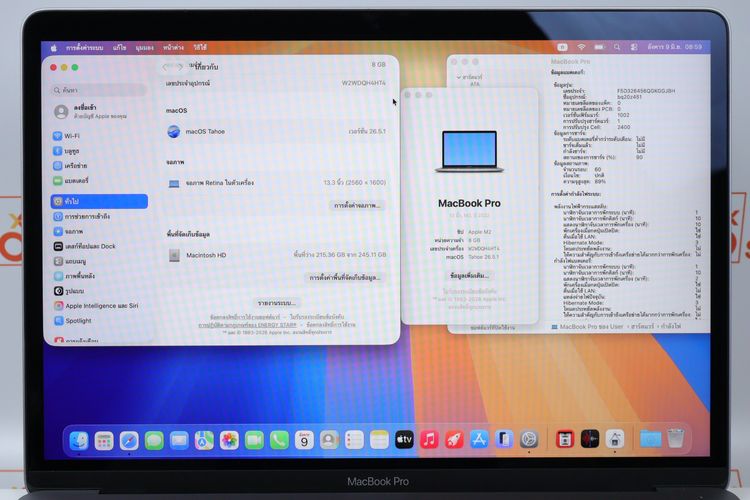The height and width of the screenshot is (500, 750).
Task: Open the ENERGY STAR compliance link
Action: 247,325
